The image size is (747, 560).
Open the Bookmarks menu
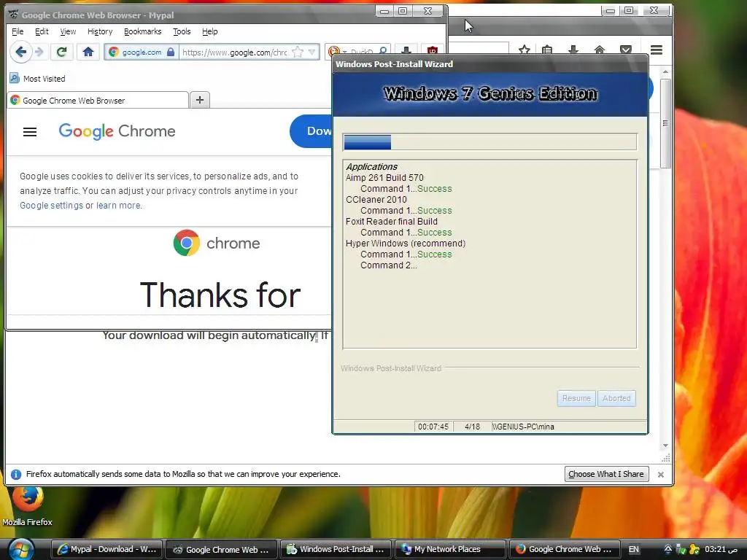pyautogui.click(x=142, y=31)
